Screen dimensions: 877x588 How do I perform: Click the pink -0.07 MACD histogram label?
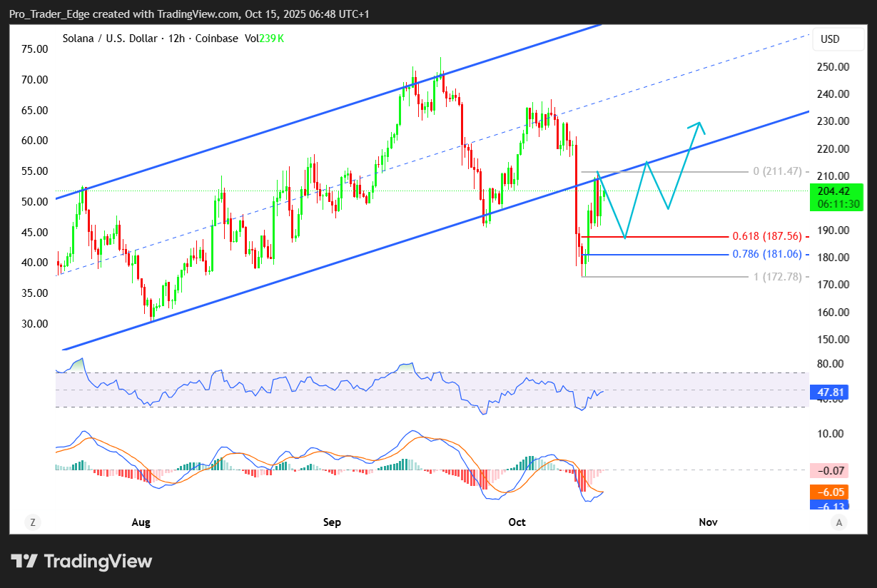tap(828, 470)
